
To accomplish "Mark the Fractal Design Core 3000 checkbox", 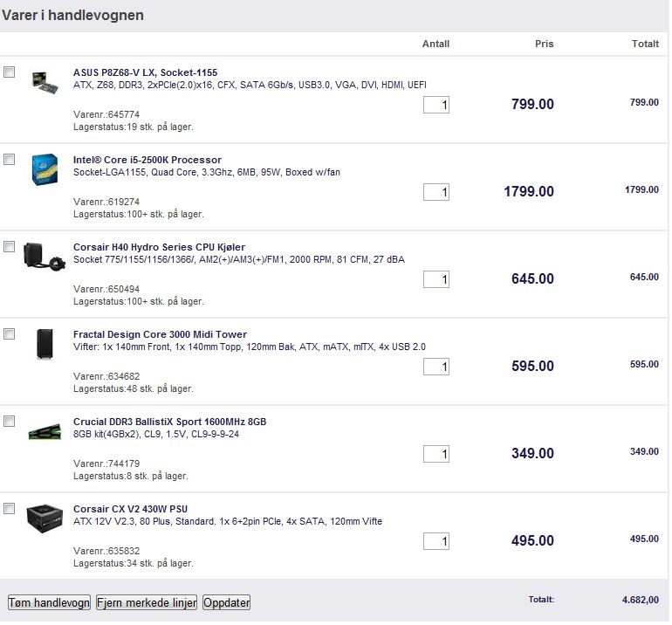I will pyautogui.click(x=10, y=334).
